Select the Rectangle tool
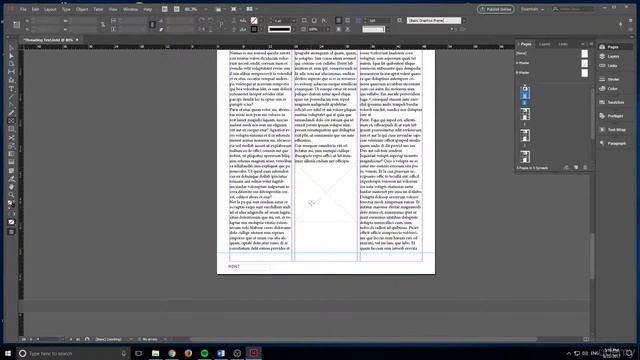640x360 pixels. (x=11, y=129)
